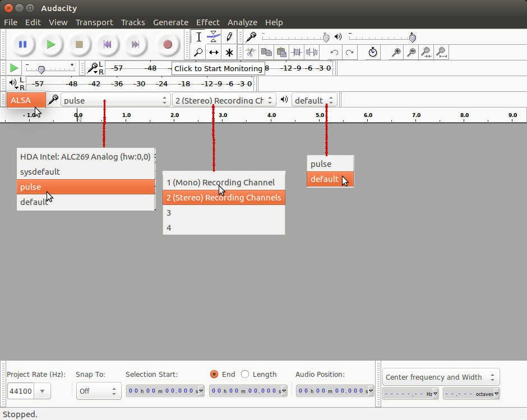Click the Redo arrow icon
Viewport: 527px width, 420px height.
pyautogui.click(x=349, y=53)
